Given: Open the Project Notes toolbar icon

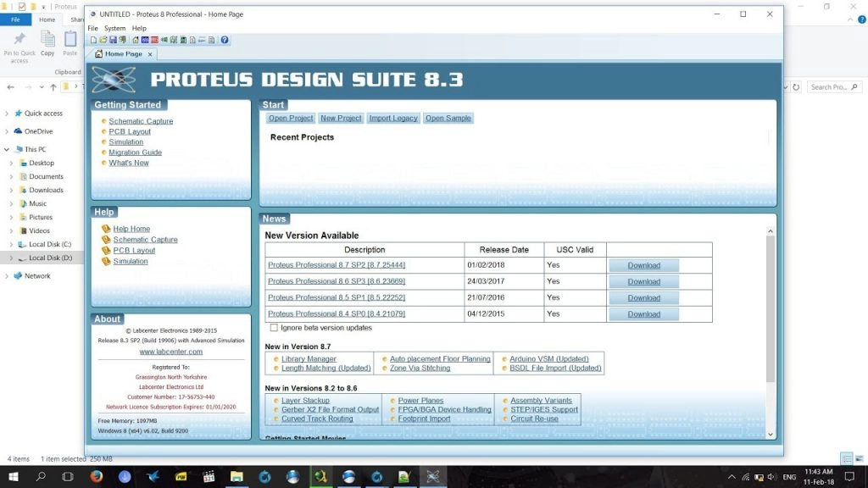Looking at the screenshot, I should pyautogui.click(x=211, y=40).
